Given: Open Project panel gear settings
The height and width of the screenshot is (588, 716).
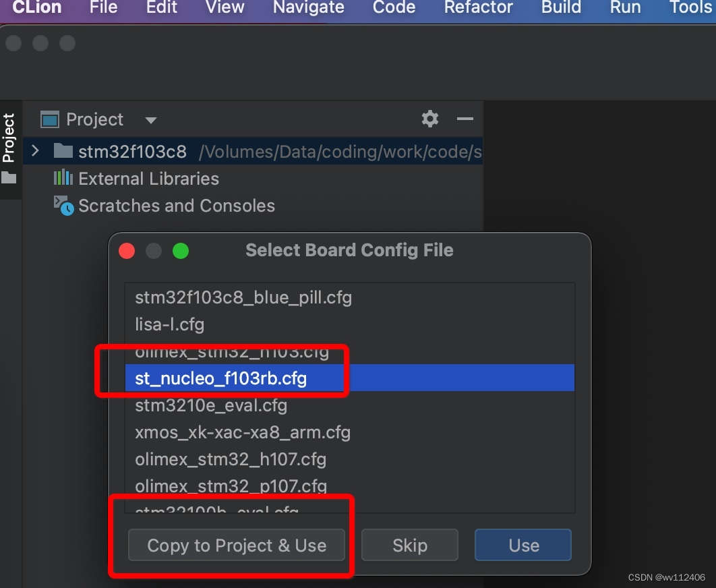Looking at the screenshot, I should pos(429,119).
